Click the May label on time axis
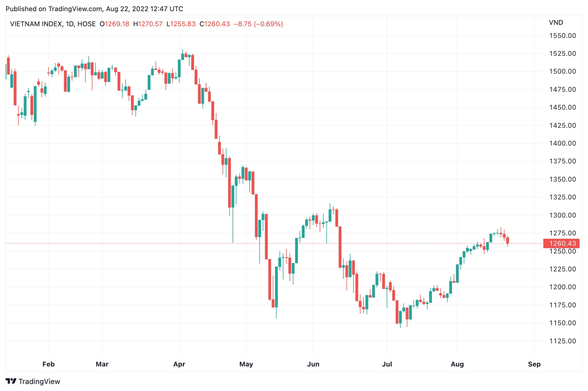The width and height of the screenshot is (588, 391). [246, 364]
